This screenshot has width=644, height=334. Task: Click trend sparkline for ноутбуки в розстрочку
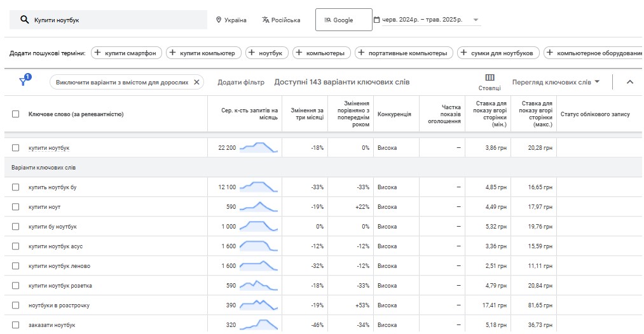pos(258,305)
